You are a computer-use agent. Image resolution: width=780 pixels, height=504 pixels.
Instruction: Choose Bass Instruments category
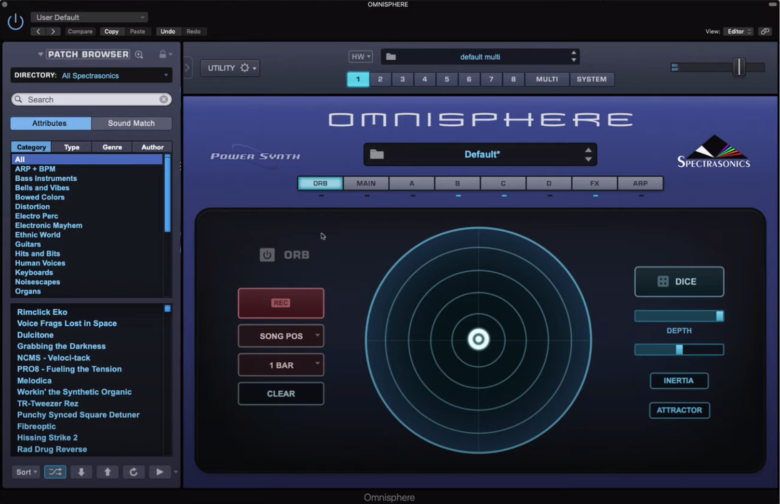pyautogui.click(x=46, y=178)
